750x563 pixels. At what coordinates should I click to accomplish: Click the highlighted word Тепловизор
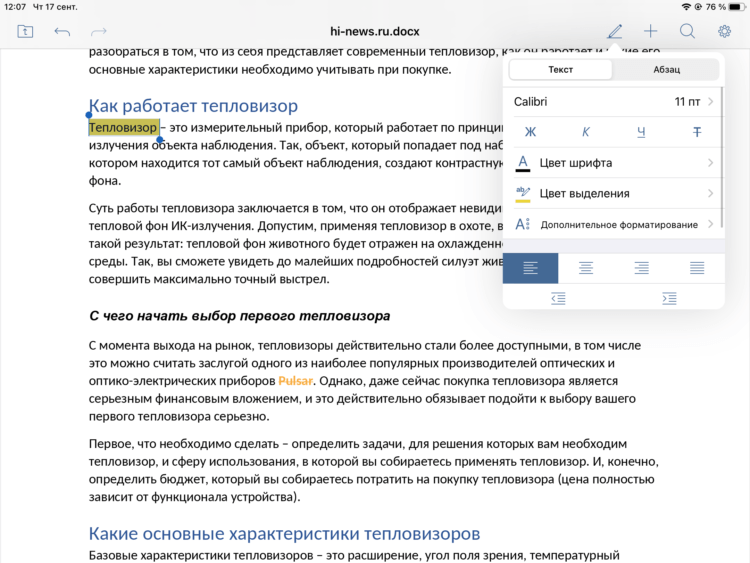123,127
